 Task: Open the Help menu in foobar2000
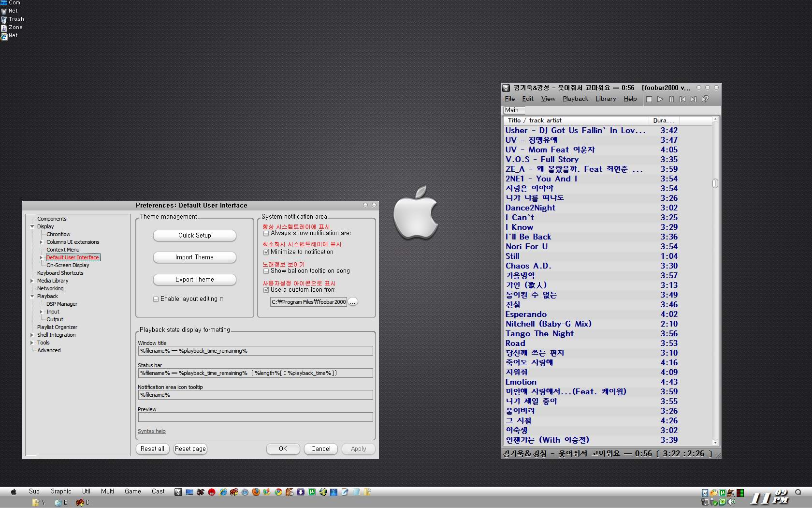tap(630, 99)
